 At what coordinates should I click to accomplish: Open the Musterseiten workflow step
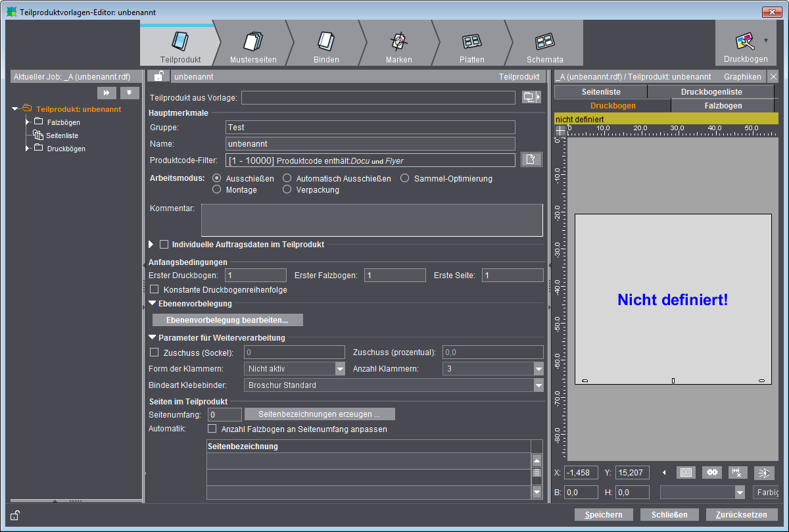[x=253, y=43]
